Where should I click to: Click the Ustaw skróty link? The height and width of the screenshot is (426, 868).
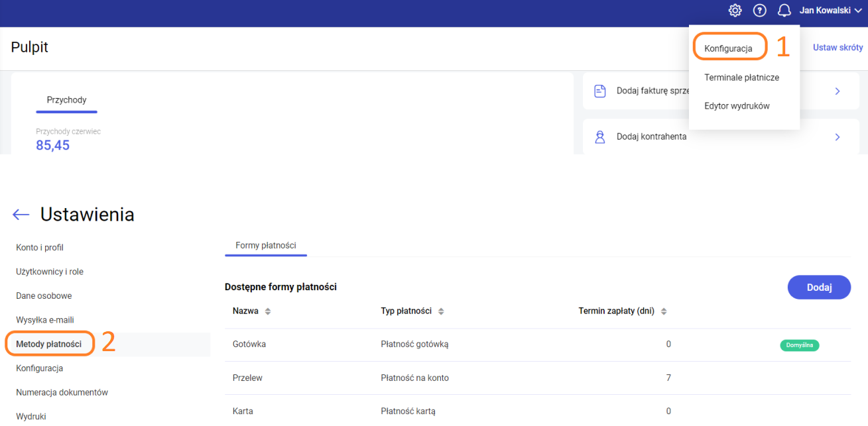[837, 48]
